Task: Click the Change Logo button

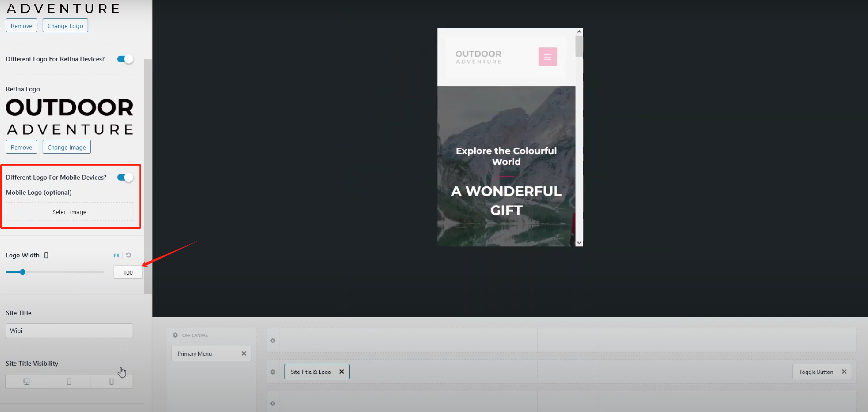Action: coord(65,26)
